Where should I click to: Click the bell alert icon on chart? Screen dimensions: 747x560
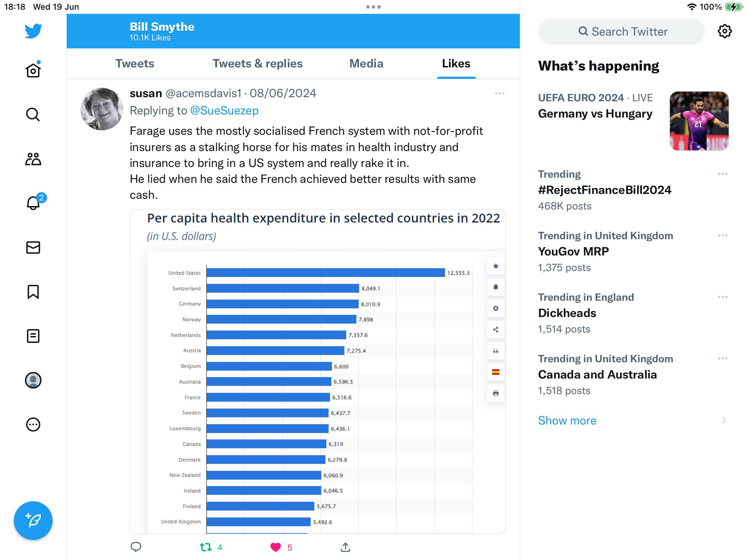(x=496, y=287)
